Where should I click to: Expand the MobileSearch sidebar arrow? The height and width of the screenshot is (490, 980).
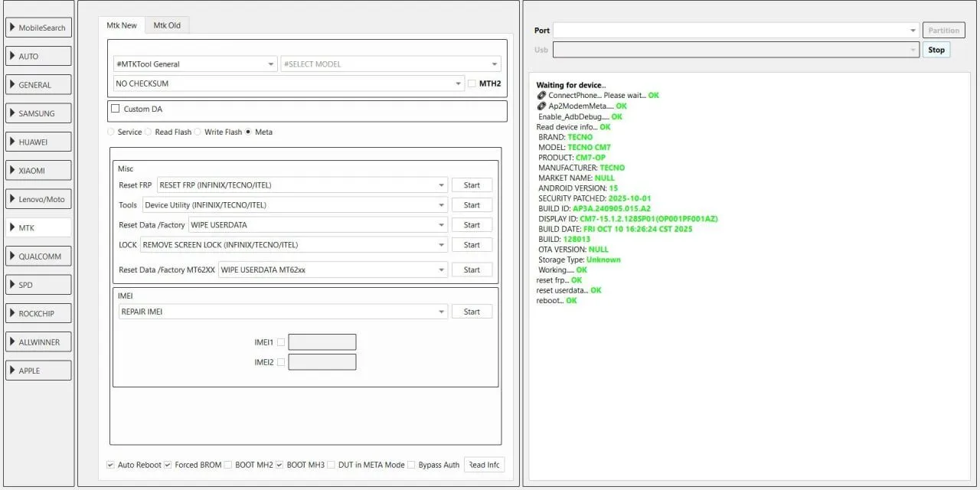pos(12,28)
